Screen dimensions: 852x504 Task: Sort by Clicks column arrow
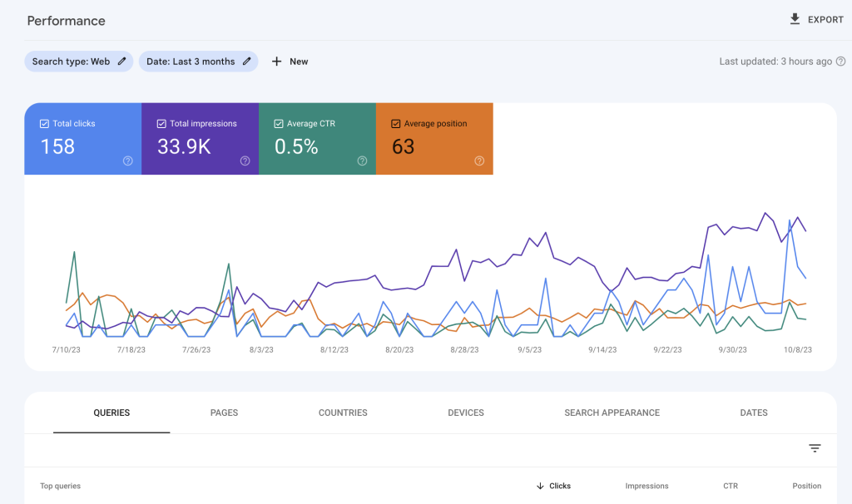(540, 486)
